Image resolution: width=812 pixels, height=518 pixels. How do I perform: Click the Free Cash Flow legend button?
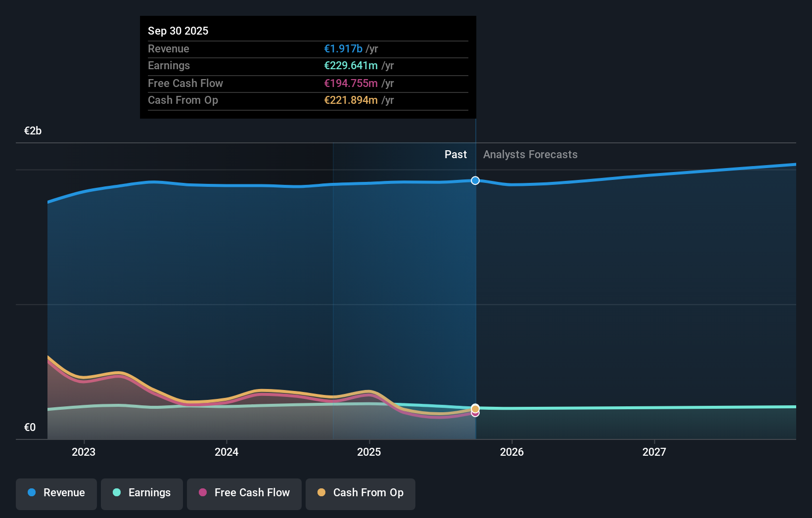[x=244, y=493]
